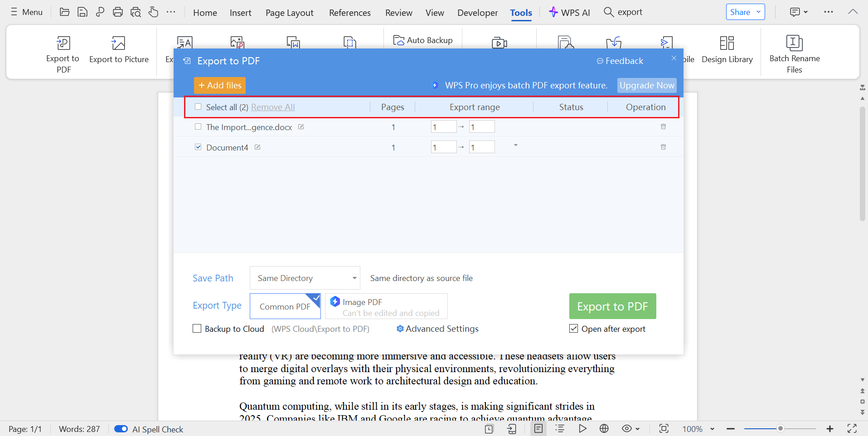Select the Common PDF export type
This screenshot has height=436, width=868.
coord(285,306)
